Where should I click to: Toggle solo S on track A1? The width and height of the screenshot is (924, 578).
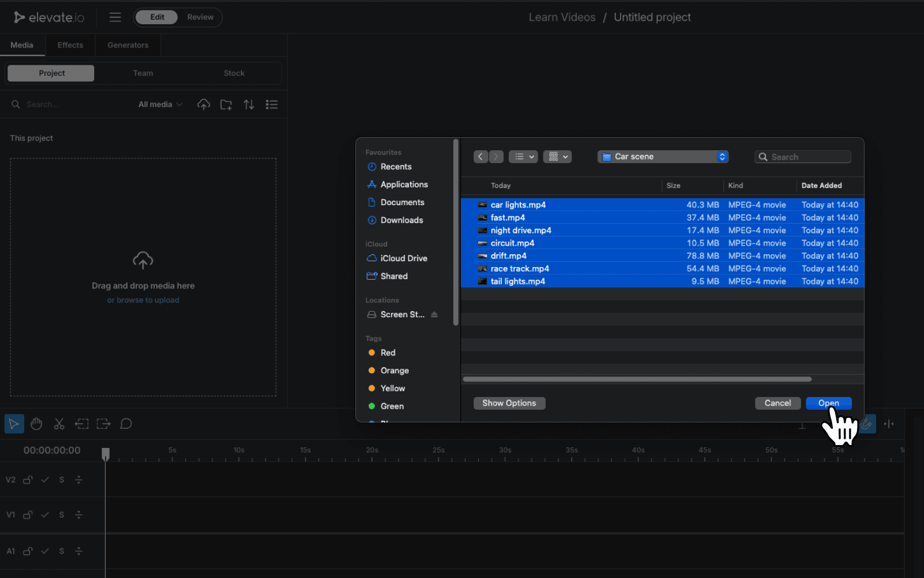tap(62, 551)
